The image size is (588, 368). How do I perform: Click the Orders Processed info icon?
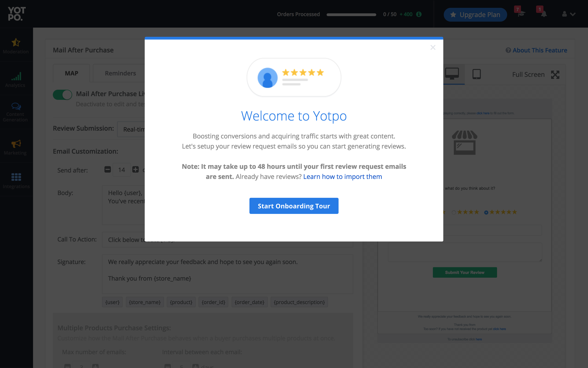419,14
